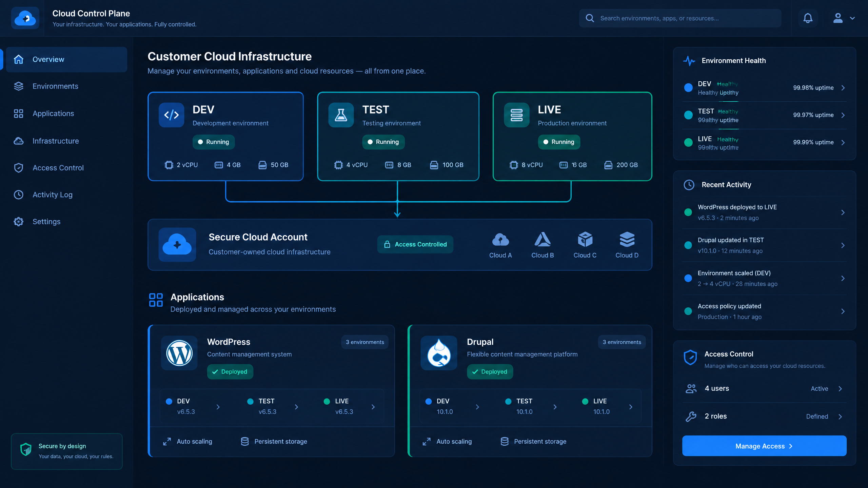
Task: Click the user profile avatar icon
Action: coord(837,18)
